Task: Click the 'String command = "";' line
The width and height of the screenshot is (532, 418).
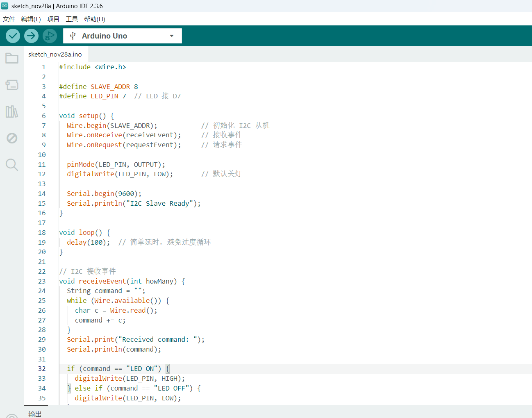Action: click(106, 291)
